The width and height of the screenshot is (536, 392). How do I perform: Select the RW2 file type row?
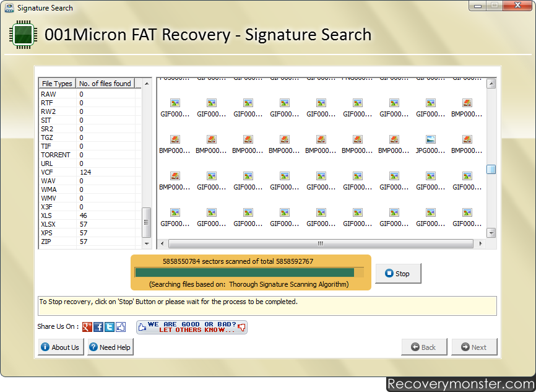(90, 111)
